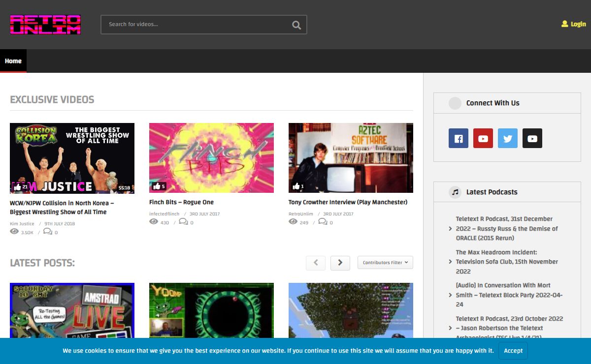
Task: Click the 3.50K view count
Action: (x=27, y=233)
